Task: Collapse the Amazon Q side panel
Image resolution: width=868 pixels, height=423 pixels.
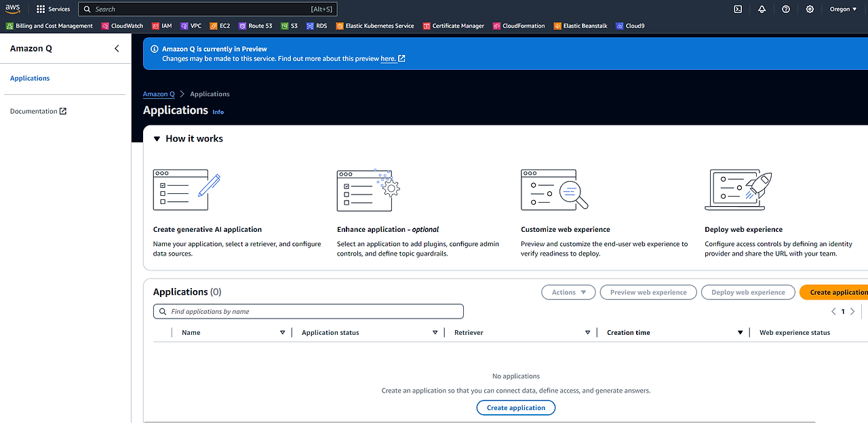Action: [x=117, y=48]
